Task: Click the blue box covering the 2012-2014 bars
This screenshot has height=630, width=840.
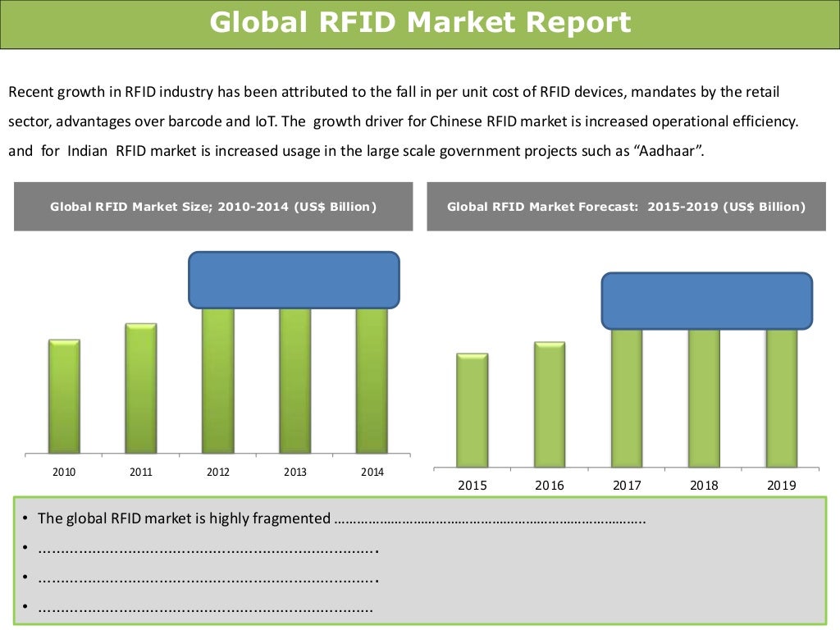Action: [x=294, y=281]
